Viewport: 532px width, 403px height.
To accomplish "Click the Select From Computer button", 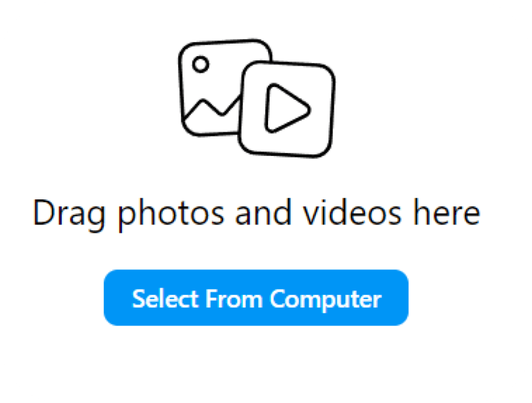I will point(256,298).
